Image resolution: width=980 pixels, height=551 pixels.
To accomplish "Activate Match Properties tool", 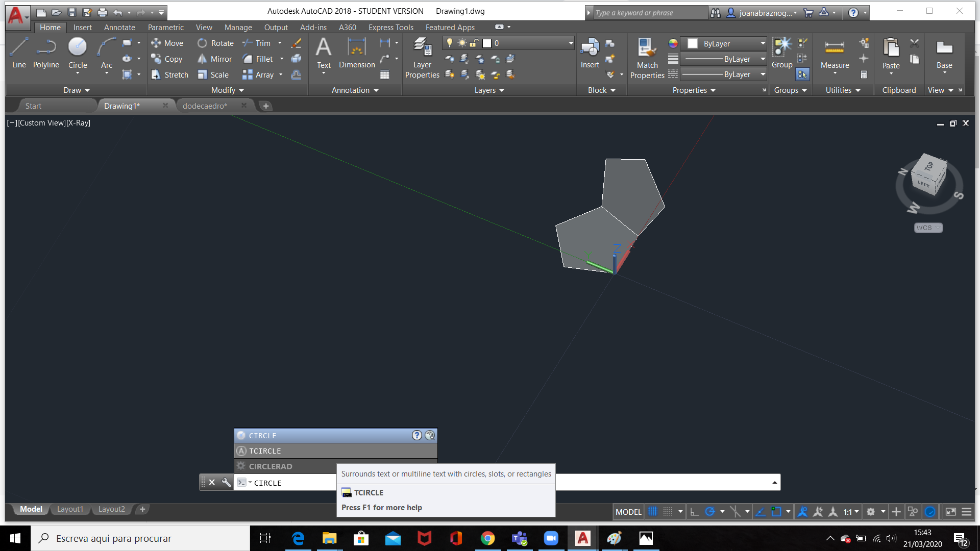I will point(647,58).
